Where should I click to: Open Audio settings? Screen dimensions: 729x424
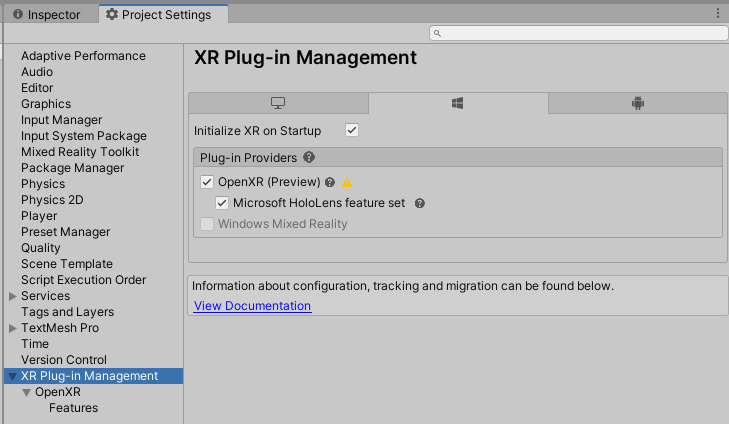coord(37,72)
